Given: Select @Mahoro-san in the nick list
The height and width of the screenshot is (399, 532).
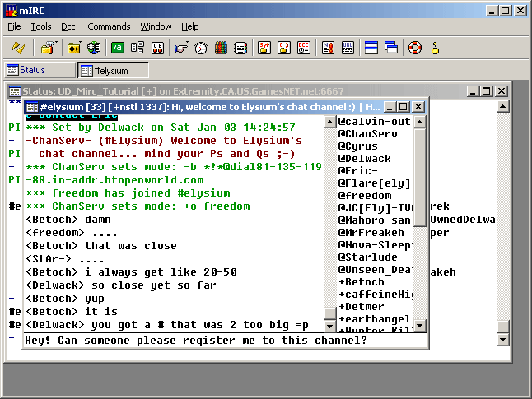Looking at the screenshot, I should tap(374, 220).
